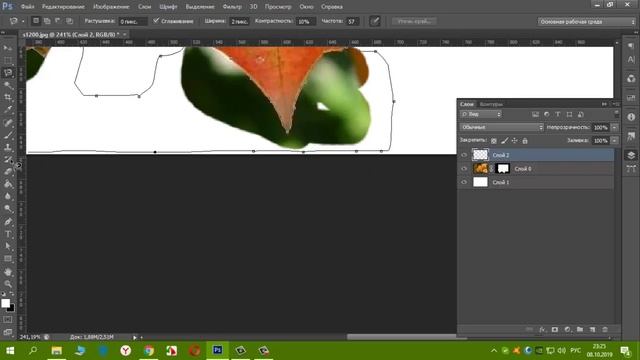Toggle lock image pixels brush icon
This screenshot has height=360, width=640.
[x=504, y=141]
